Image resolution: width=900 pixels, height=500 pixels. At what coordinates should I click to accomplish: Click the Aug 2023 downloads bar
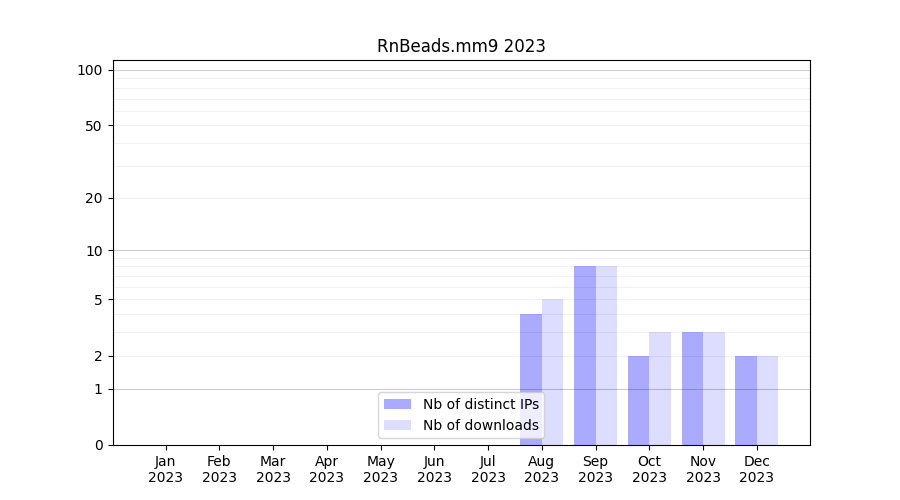[552, 372]
